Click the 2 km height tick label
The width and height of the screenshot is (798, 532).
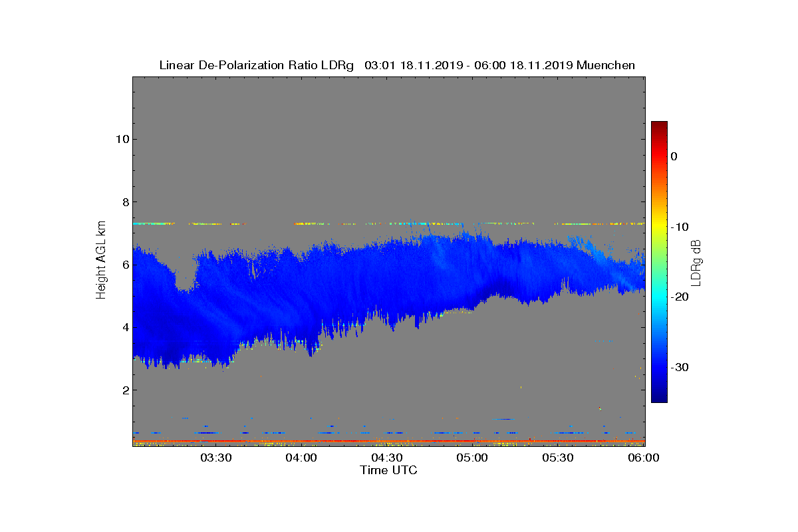point(124,390)
